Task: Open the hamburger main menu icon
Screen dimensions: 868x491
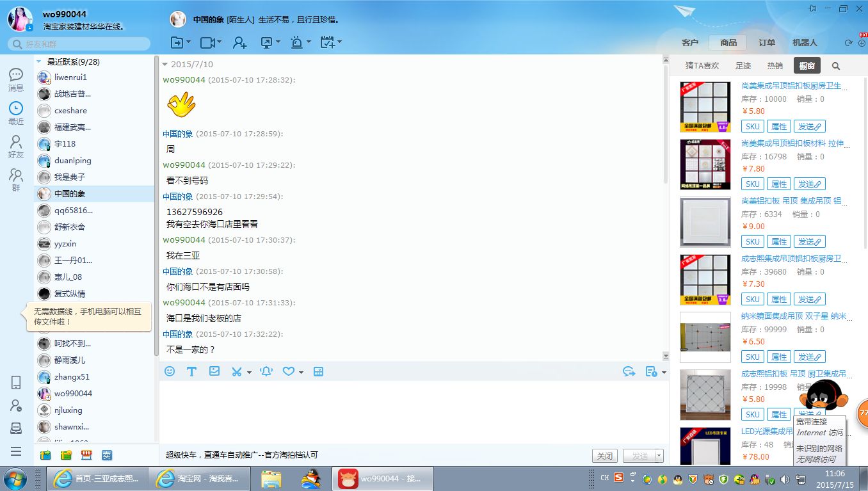Action: pyautogui.click(x=16, y=451)
